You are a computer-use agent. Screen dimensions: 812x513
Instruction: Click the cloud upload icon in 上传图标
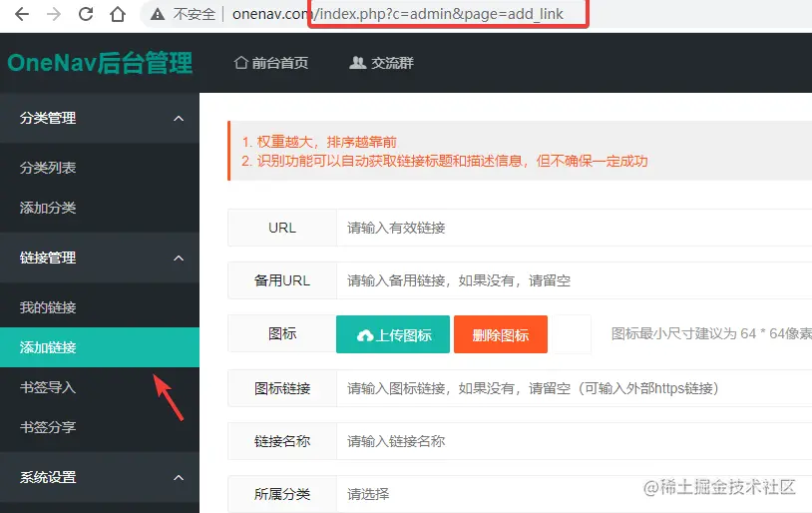point(365,335)
